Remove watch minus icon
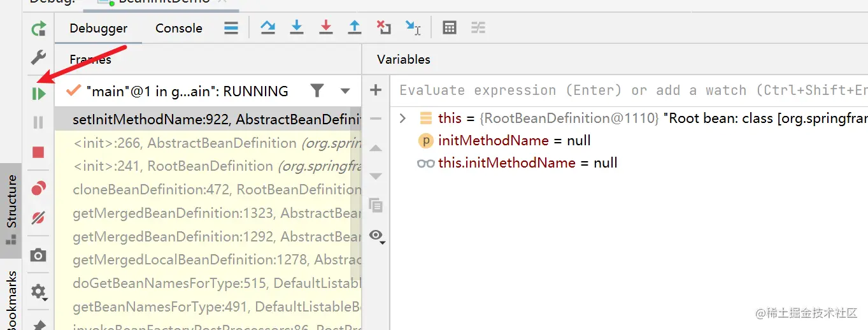Image resolution: width=868 pixels, height=330 pixels. (376, 118)
